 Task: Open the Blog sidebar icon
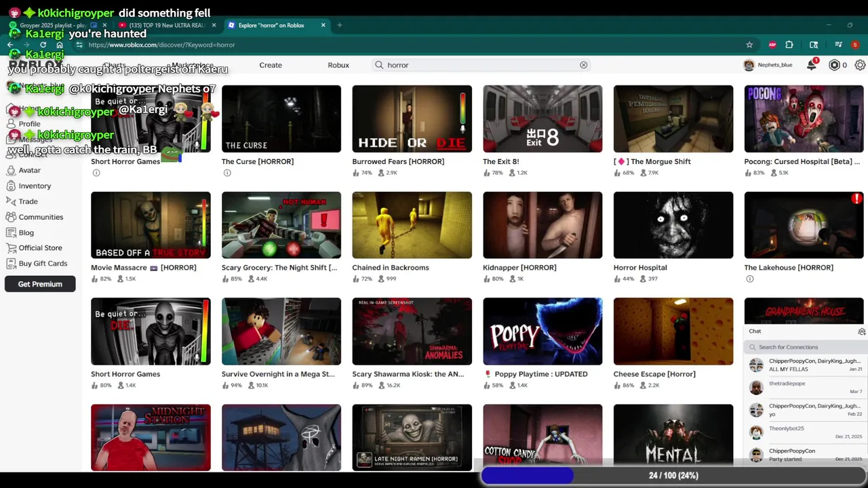[11, 232]
